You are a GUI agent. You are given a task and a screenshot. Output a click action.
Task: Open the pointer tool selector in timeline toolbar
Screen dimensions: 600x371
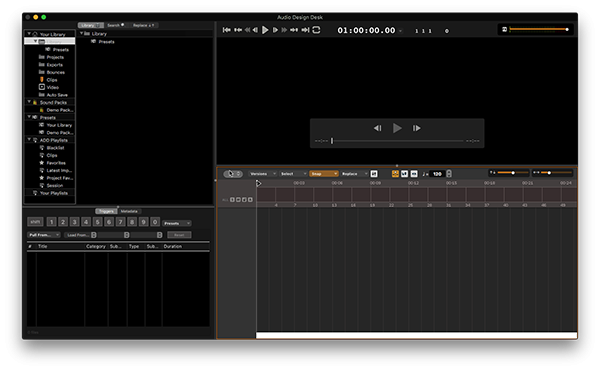coord(233,174)
